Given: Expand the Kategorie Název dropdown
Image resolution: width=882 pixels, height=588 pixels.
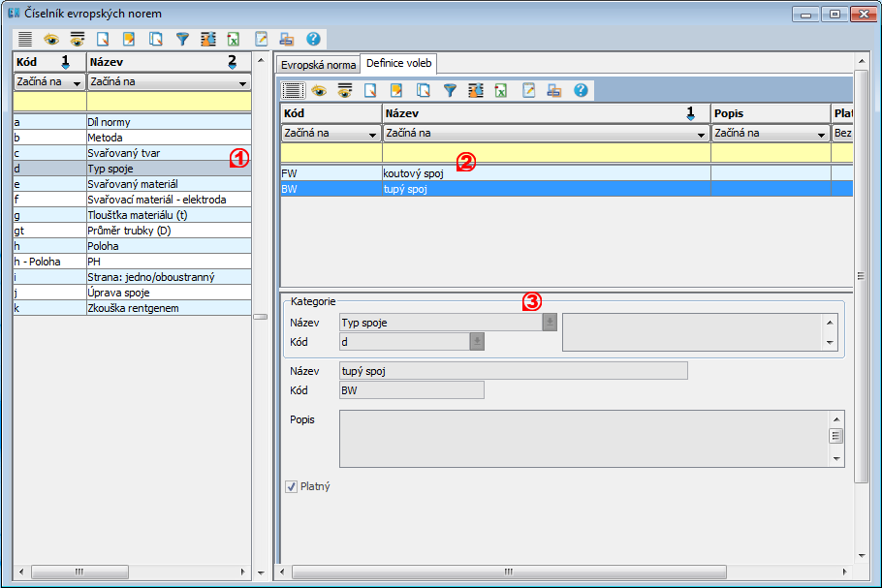Looking at the screenshot, I should (550, 323).
